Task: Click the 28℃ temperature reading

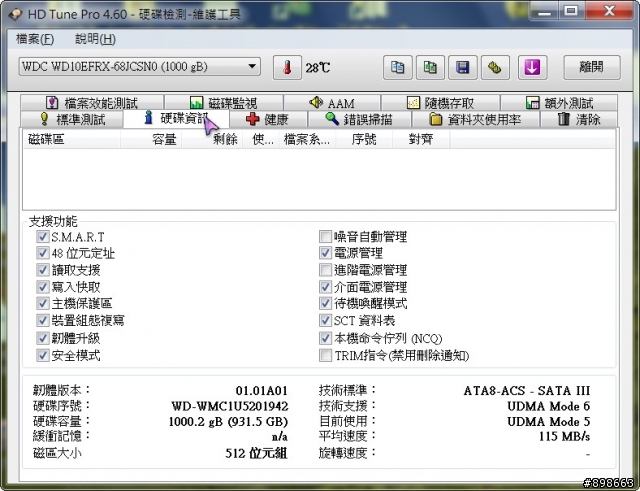Action: tap(318, 68)
